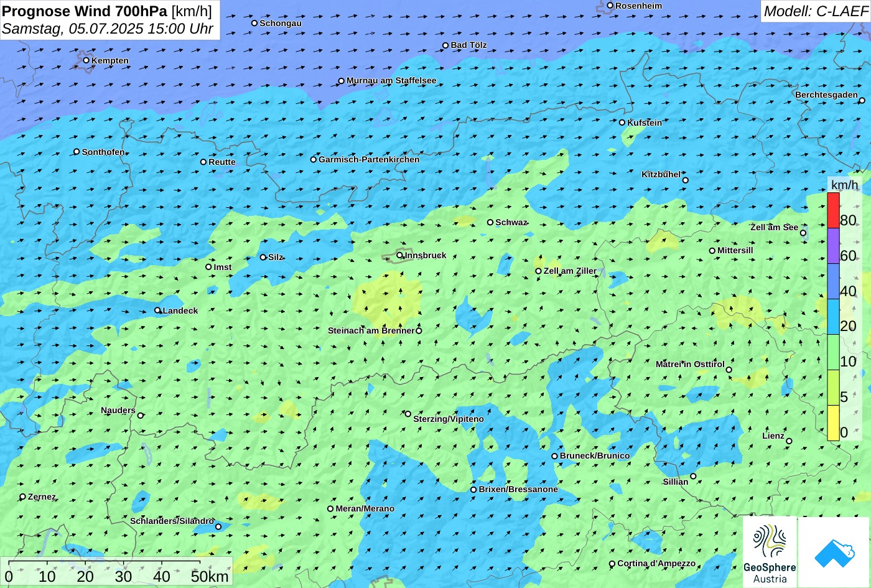Click the purple 60 km/h legend color
The height and width of the screenshot is (588, 871).
pos(833,246)
